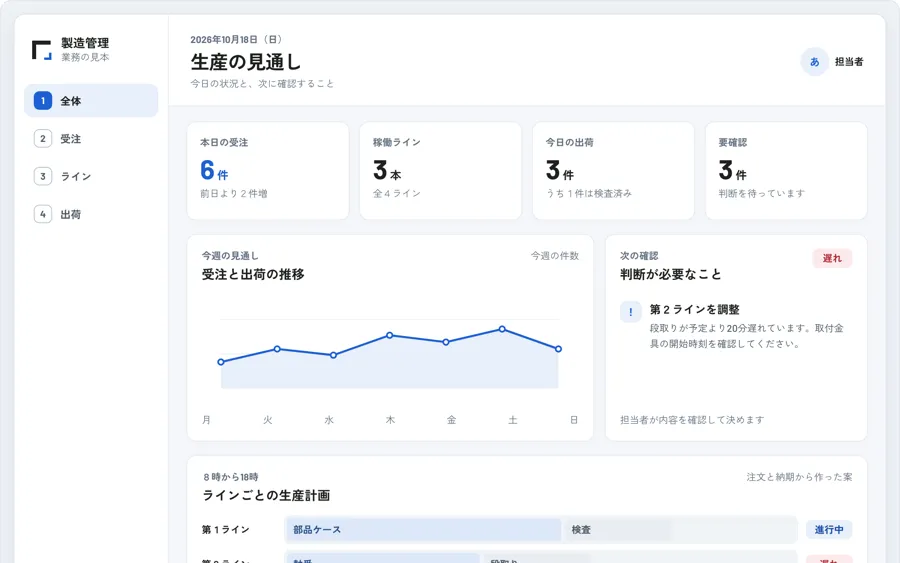Open the ライン sidebar section
The width and height of the screenshot is (900, 563).
coord(91,176)
